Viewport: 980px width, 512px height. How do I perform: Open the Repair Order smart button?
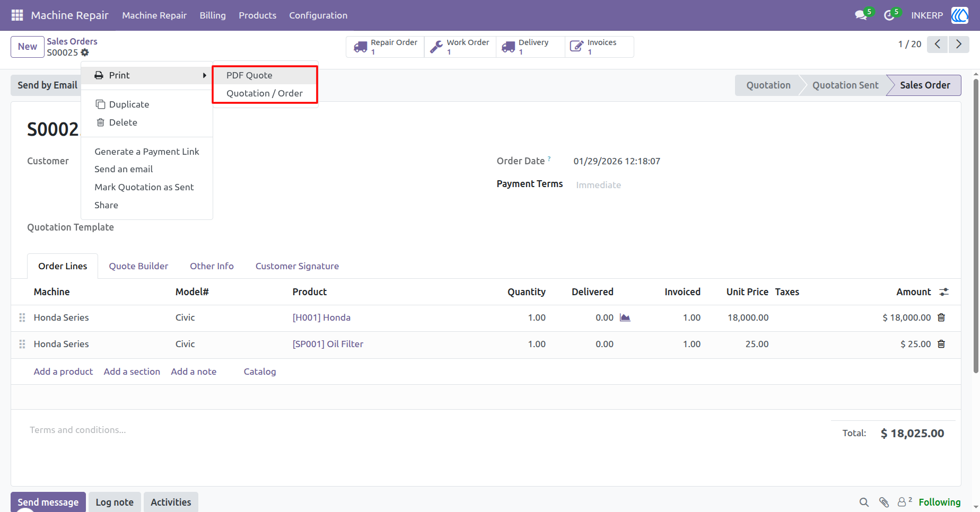click(x=386, y=47)
